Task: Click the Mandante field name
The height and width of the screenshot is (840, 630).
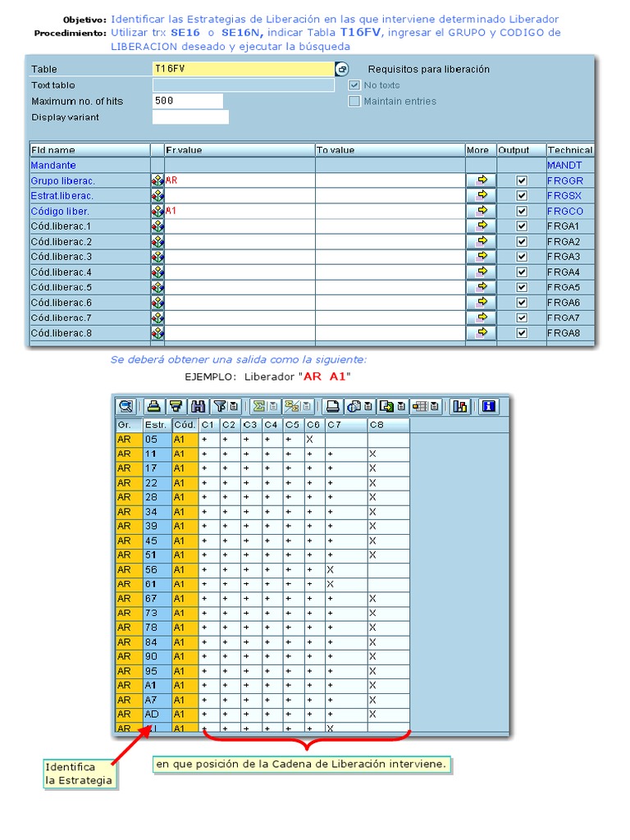Action: coord(53,165)
